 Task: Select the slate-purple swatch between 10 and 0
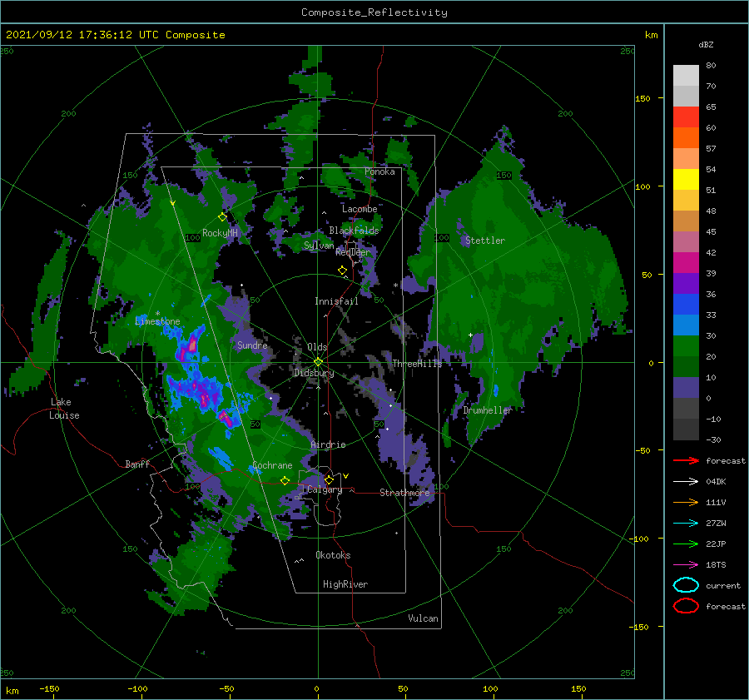point(686,388)
